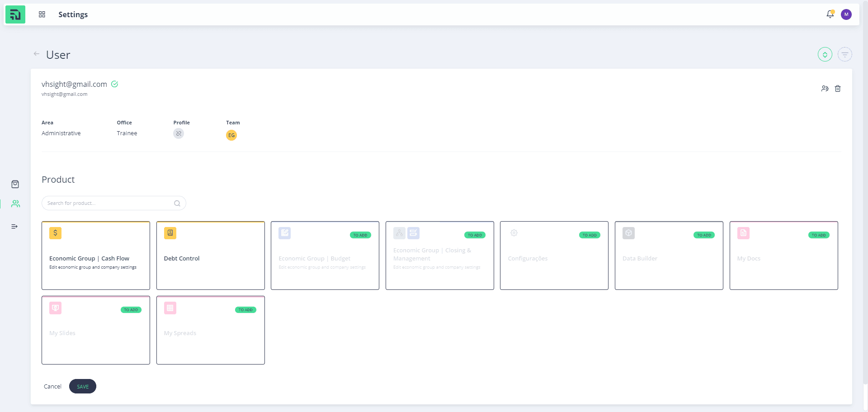Select the Debt Control product card
Image resolution: width=868 pixels, height=412 pixels.
click(211, 256)
